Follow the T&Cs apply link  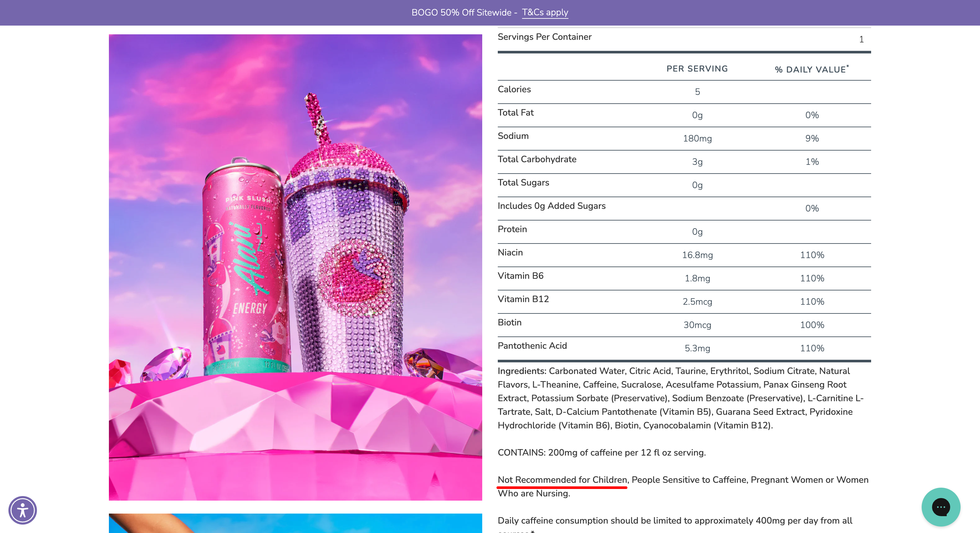[545, 13]
